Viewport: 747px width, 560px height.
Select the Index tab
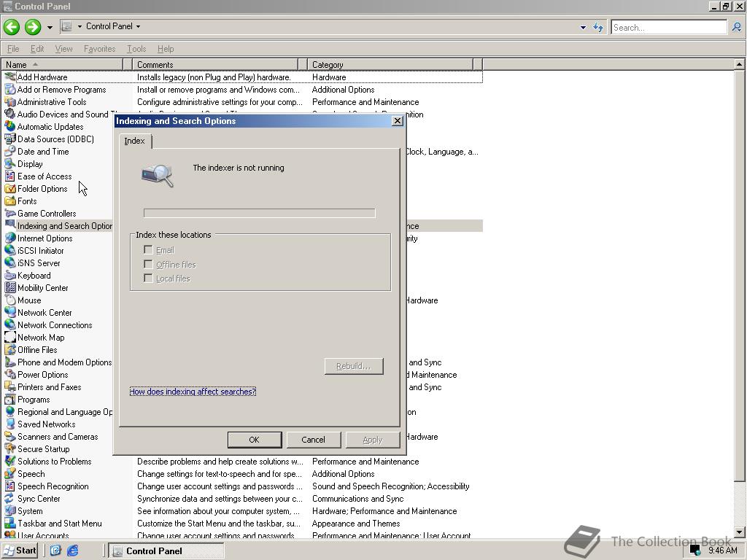(x=135, y=141)
